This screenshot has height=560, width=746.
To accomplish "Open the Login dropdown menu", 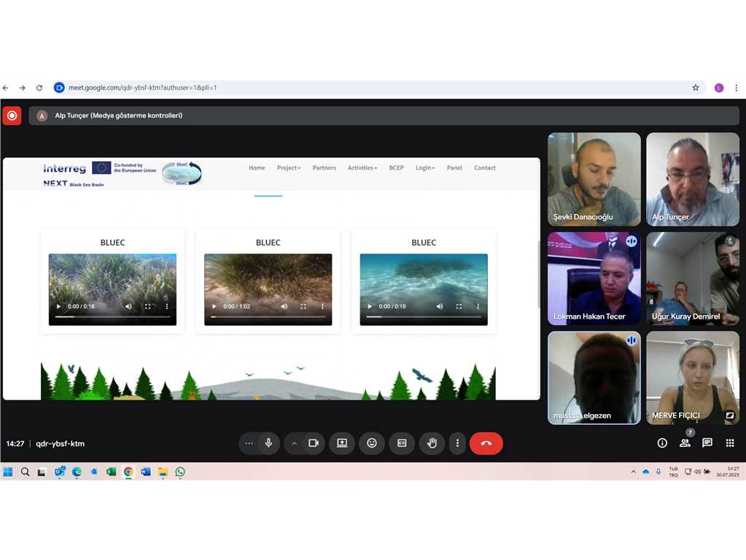I will [424, 168].
